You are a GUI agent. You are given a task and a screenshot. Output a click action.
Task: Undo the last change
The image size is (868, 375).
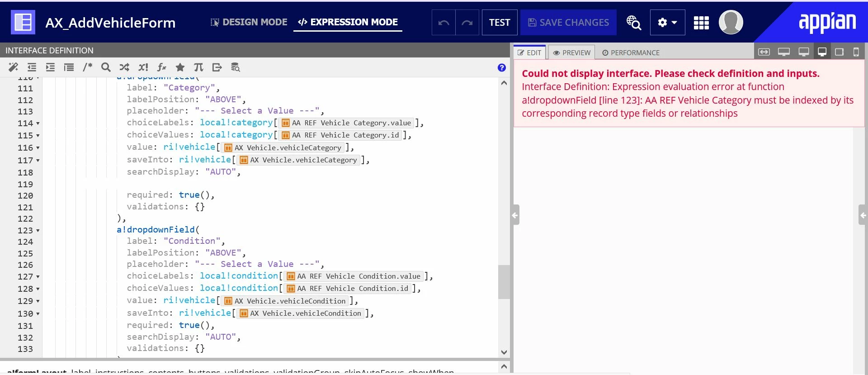tap(443, 23)
